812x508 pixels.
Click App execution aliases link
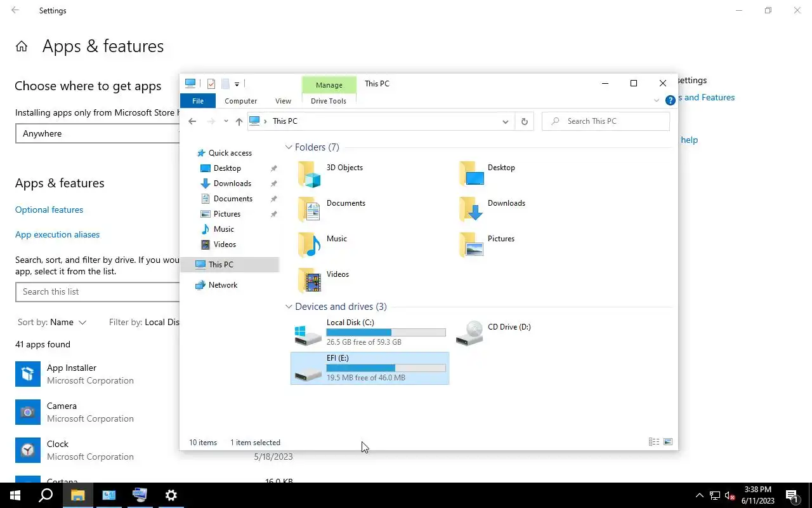(x=57, y=234)
